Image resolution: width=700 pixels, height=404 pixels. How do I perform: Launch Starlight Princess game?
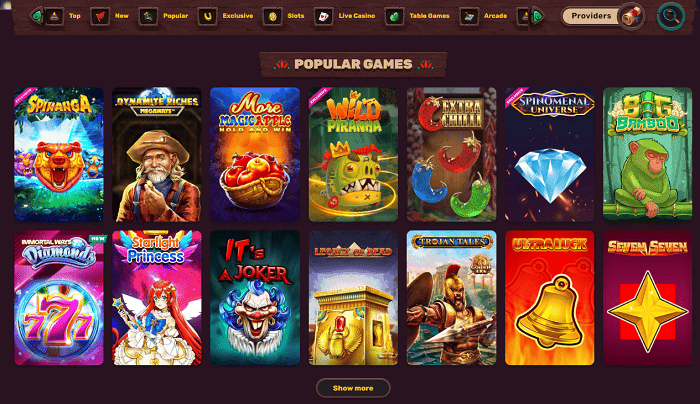tap(157, 298)
